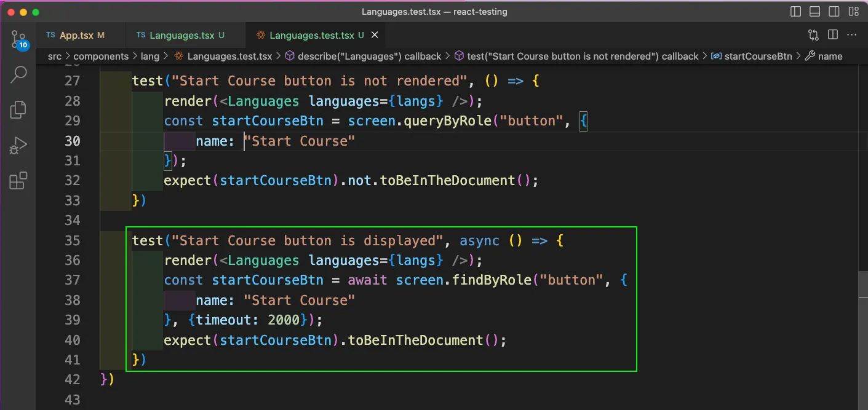Click "Start Course" string on line 30

tap(300, 141)
